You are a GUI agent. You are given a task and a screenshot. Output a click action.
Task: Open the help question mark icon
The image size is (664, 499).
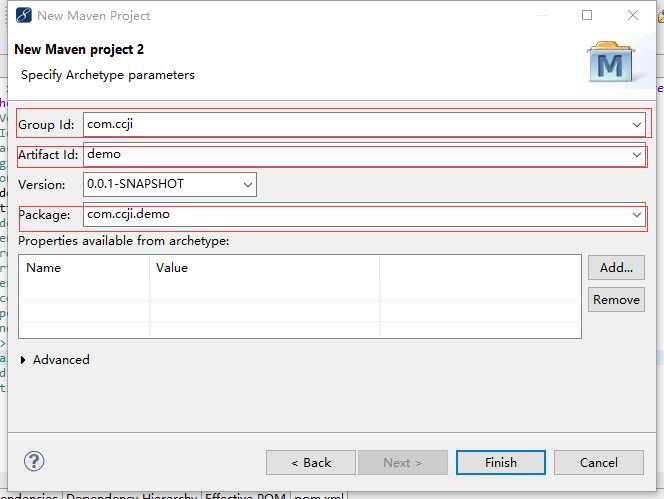coord(34,461)
